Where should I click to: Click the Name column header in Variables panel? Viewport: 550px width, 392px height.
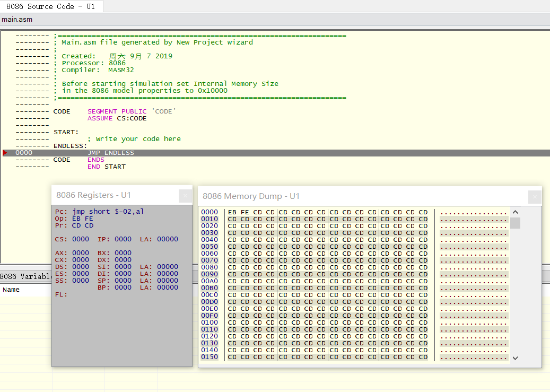click(x=9, y=289)
